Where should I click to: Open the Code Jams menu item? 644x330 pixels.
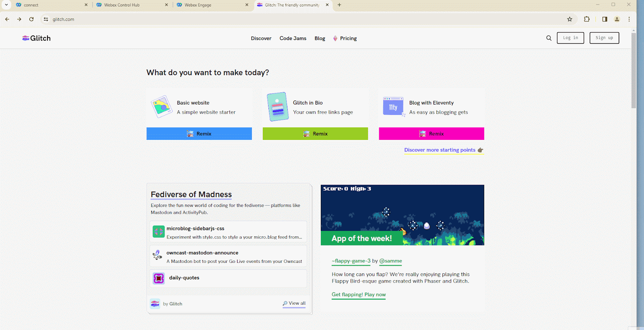(x=293, y=39)
